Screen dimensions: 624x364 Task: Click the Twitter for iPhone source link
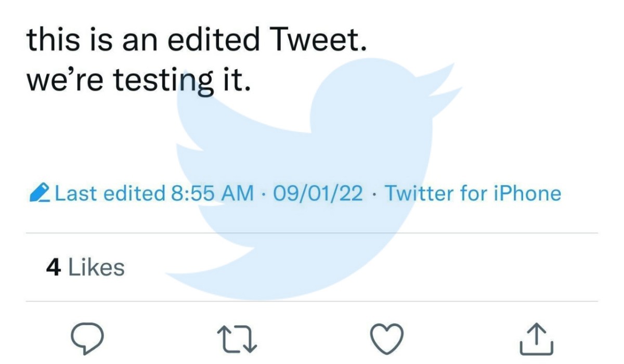473,193
